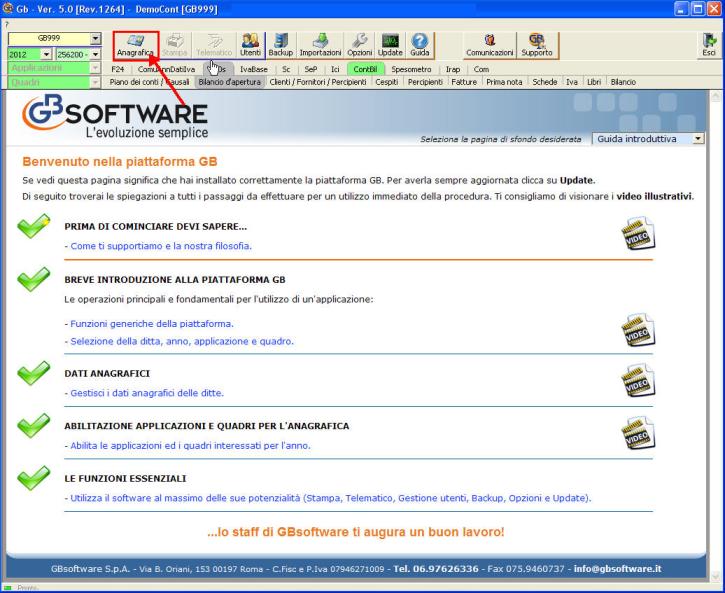Launch the Backup tool
The width and height of the screenshot is (725, 593).
(x=281, y=45)
